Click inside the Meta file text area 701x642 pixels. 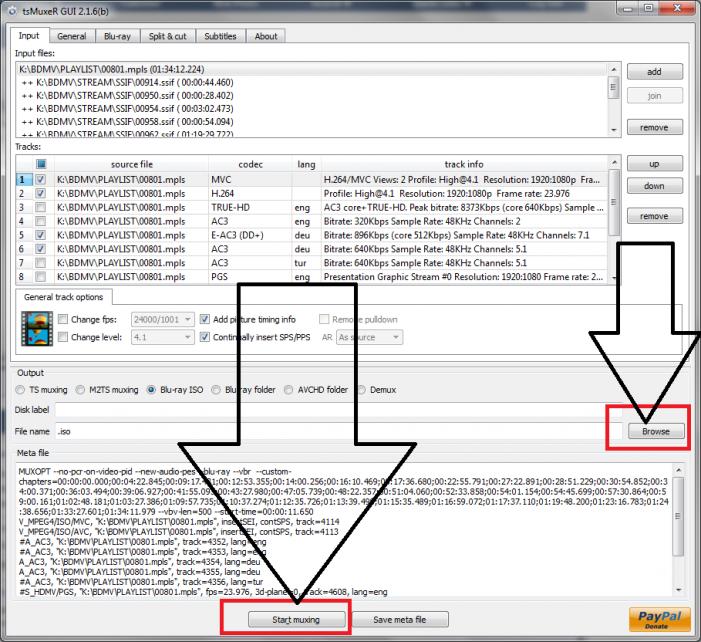pyautogui.click(x=344, y=530)
